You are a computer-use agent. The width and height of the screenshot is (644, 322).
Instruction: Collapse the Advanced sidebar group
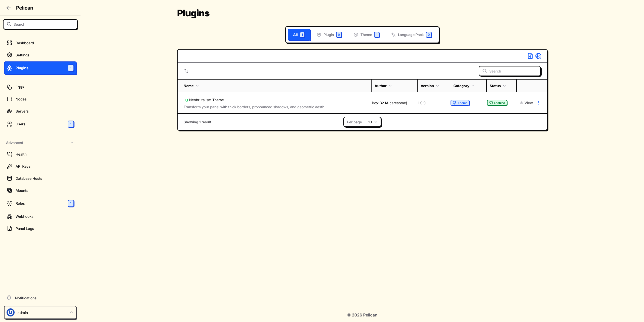[x=72, y=142]
